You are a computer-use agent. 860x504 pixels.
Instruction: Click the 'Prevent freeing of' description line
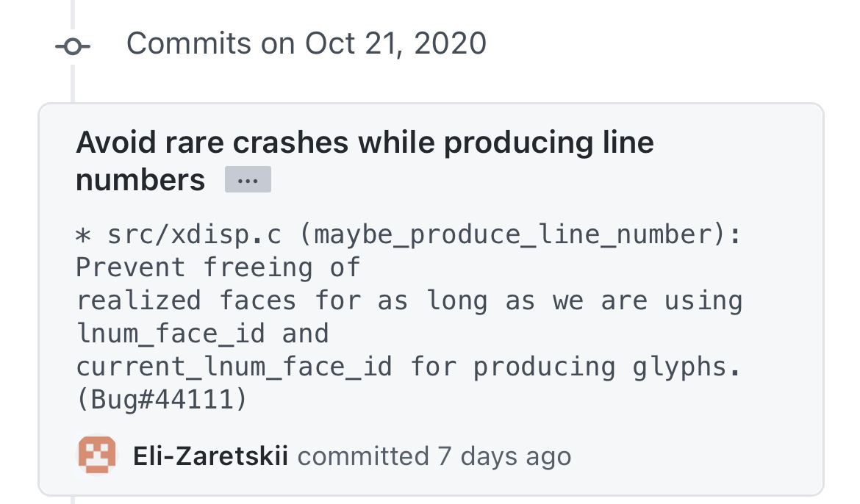tap(218, 267)
